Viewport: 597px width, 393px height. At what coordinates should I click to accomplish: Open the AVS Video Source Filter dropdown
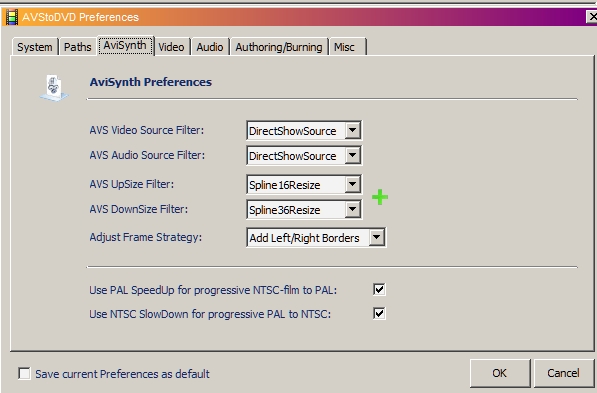pyautogui.click(x=353, y=130)
